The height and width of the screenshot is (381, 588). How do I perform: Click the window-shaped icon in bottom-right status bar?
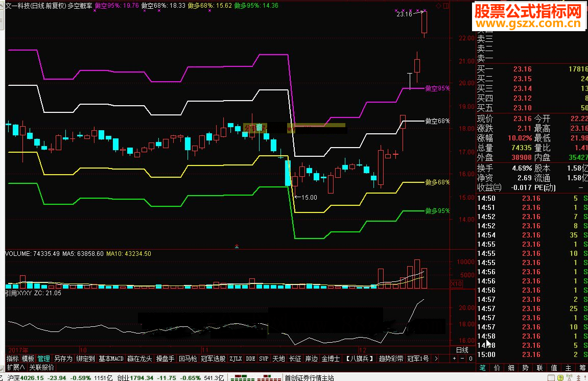[x=551, y=377]
